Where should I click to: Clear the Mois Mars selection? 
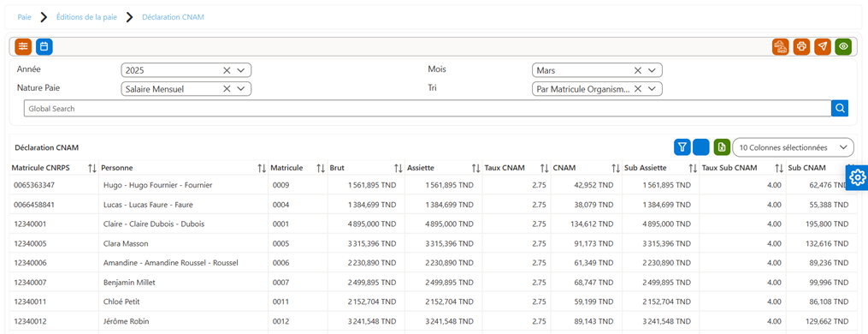point(638,70)
